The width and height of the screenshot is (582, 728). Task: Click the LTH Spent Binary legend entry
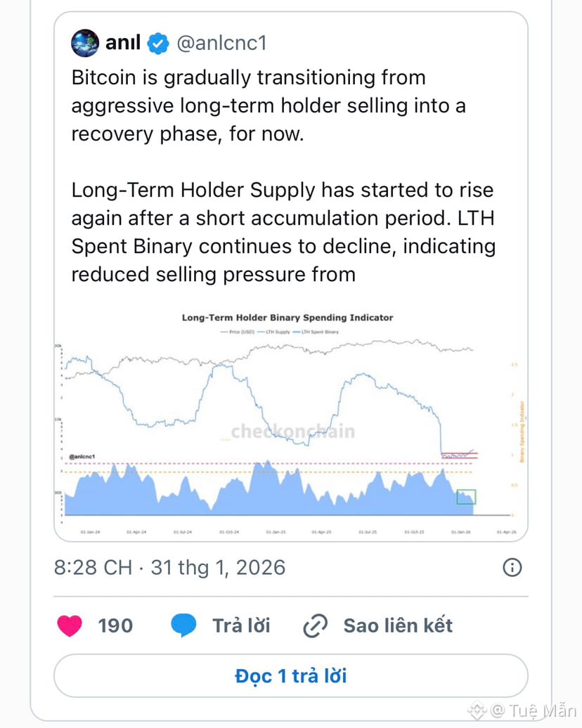[x=320, y=331]
